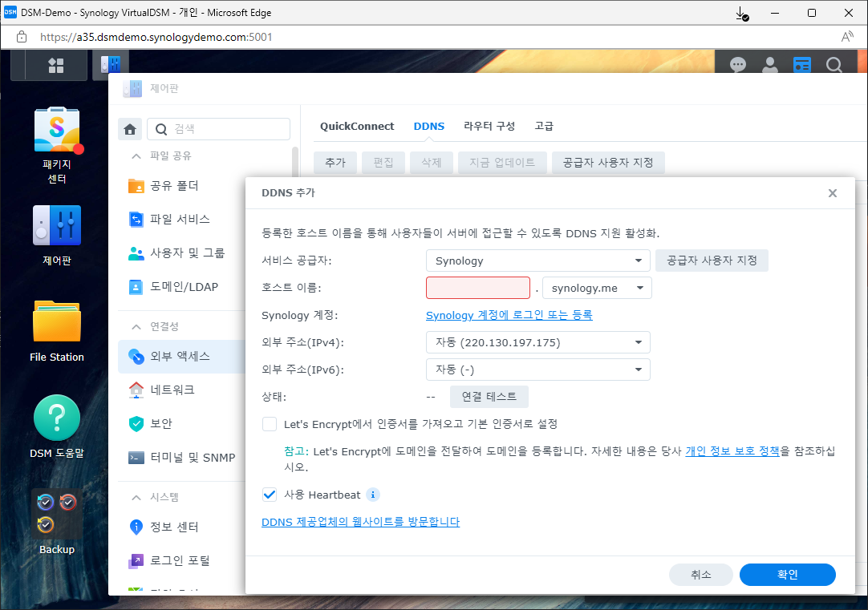Open the user account options icon
The image size is (868, 610).
pos(770,65)
